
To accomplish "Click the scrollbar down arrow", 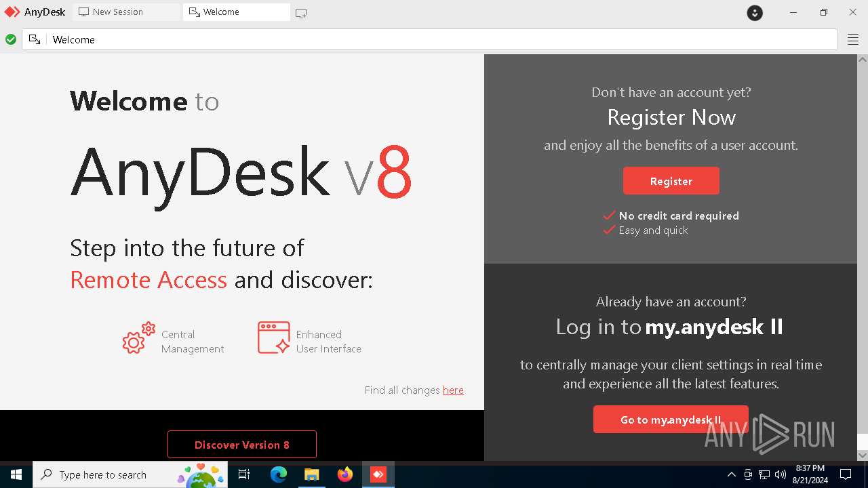I will [x=863, y=455].
